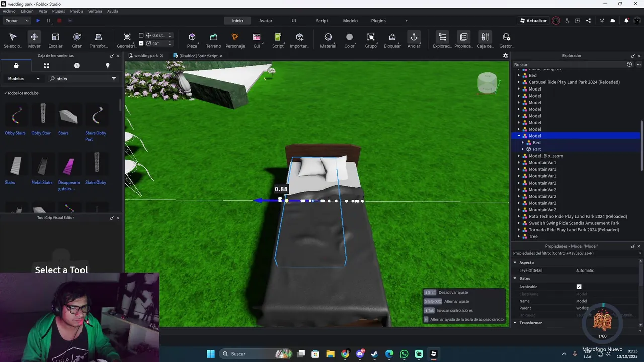Screen dimensions: 644x362
Task: Switch to Toolbox creations lightbulb tab
Action: coord(107,66)
